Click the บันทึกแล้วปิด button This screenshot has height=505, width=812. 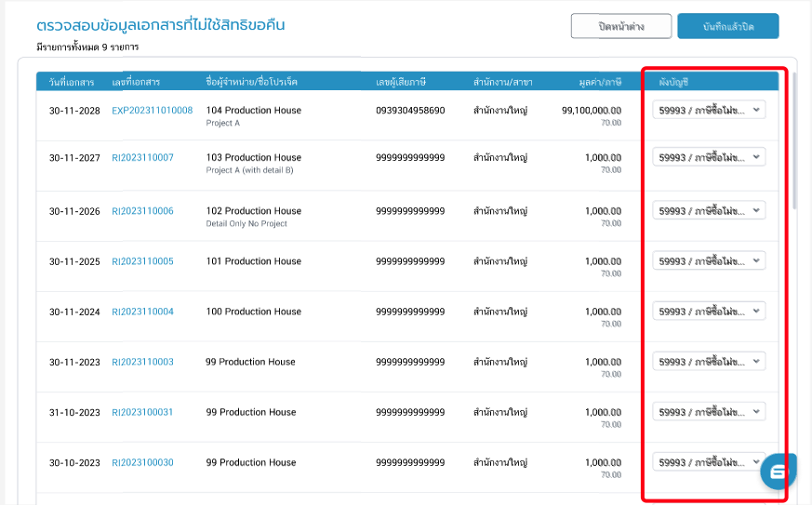(727, 26)
